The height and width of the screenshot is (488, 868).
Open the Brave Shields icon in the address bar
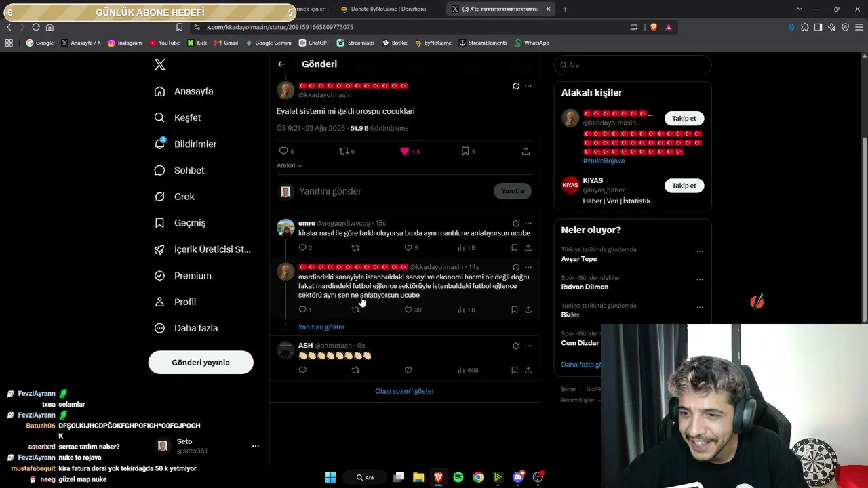(653, 27)
